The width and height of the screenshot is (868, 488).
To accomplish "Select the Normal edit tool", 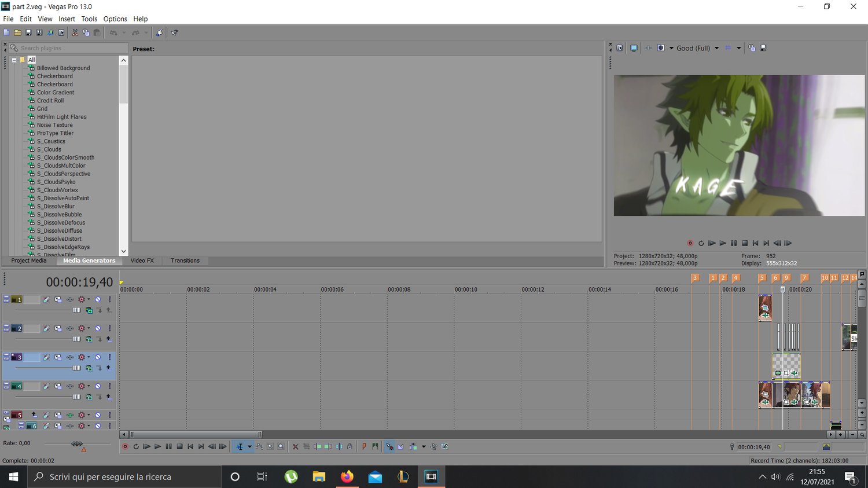I will tap(240, 446).
